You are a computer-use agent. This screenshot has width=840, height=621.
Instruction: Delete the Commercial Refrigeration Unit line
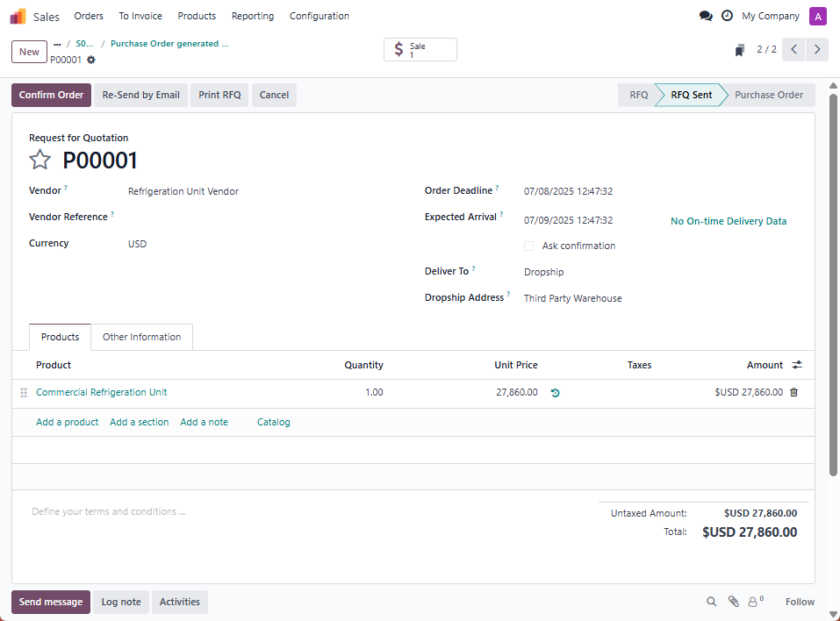[793, 393]
